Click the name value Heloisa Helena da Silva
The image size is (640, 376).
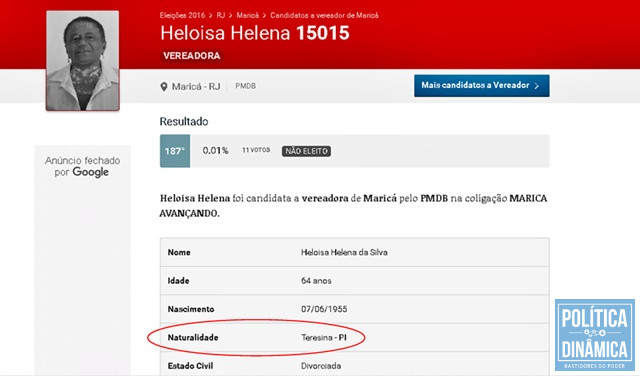pyautogui.click(x=344, y=252)
